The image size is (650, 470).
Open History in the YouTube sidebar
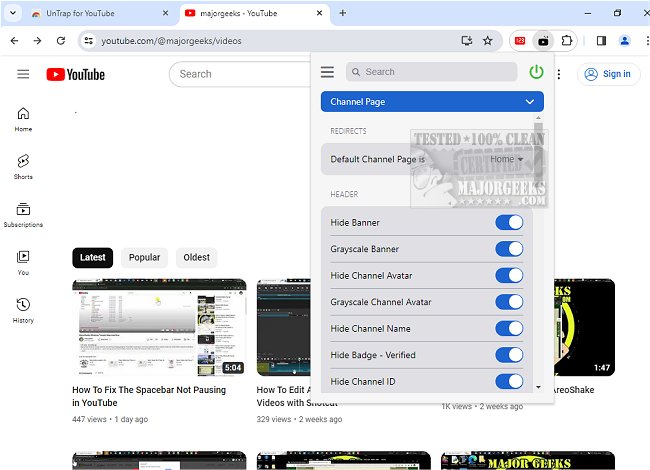click(23, 311)
